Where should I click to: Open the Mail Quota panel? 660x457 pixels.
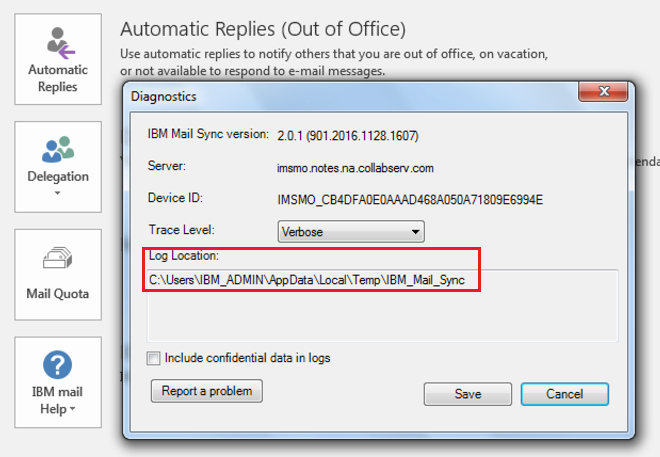[58, 274]
